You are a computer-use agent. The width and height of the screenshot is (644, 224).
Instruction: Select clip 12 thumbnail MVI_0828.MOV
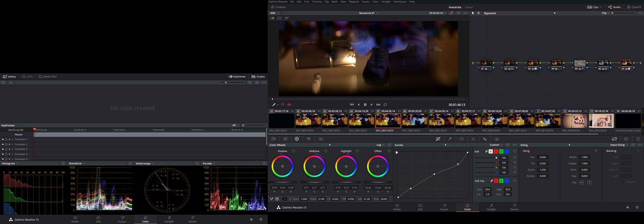click(x=575, y=121)
